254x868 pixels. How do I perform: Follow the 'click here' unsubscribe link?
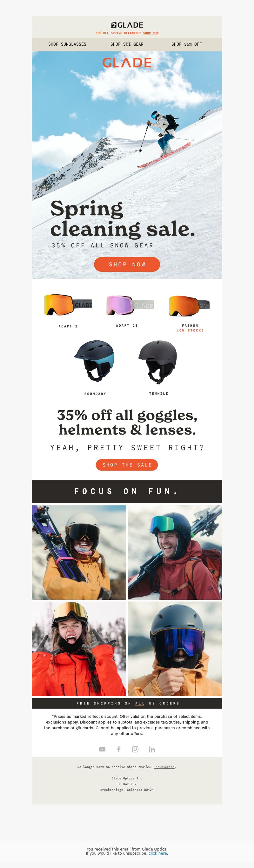point(158,853)
